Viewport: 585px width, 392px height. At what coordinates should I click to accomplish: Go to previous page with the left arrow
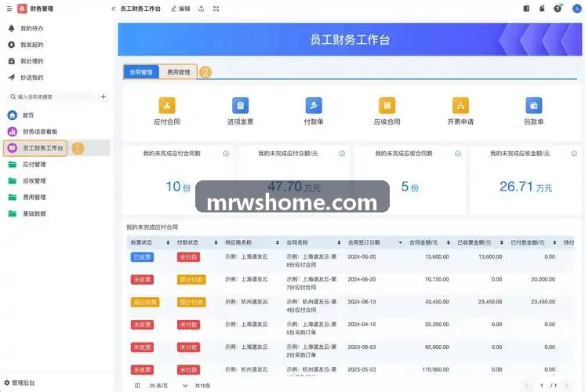(527, 386)
